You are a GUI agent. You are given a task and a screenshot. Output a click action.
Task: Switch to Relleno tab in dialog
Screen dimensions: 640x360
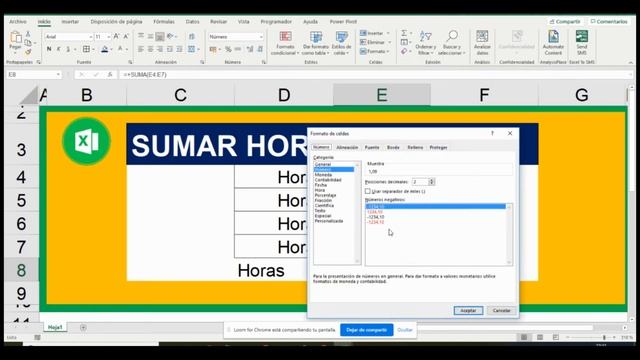coord(415,147)
